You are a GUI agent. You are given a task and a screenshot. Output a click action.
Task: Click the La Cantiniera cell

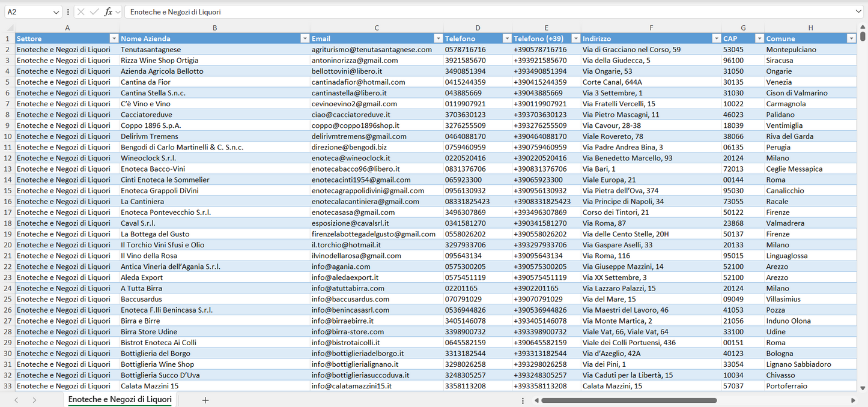tap(214, 201)
